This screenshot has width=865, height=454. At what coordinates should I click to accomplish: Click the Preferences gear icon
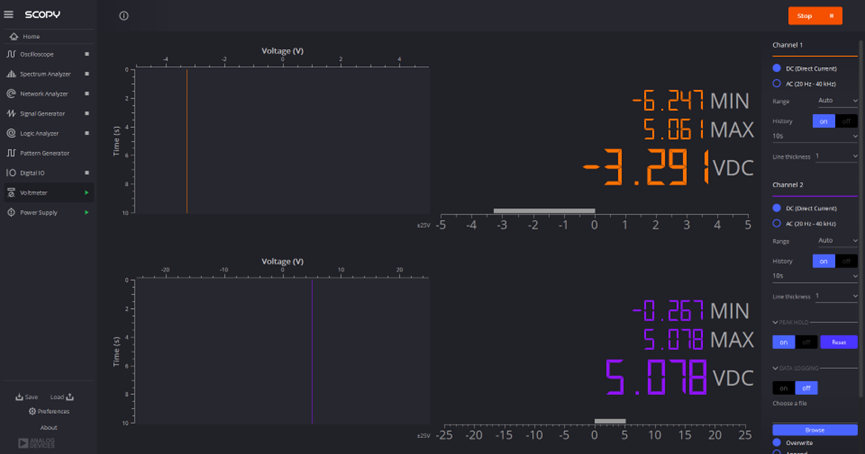[32, 412]
